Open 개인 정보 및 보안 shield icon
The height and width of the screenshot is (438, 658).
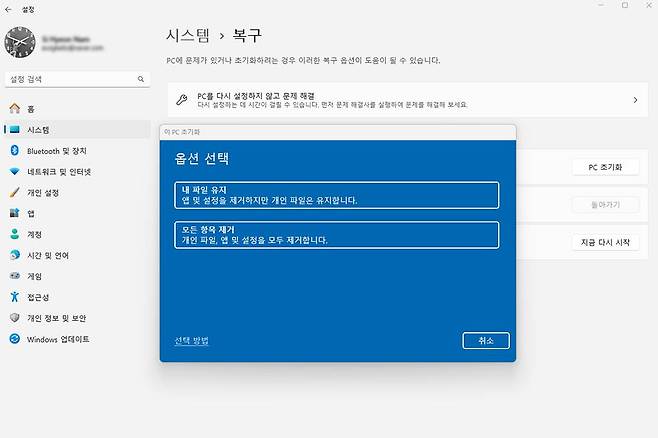click(15, 318)
